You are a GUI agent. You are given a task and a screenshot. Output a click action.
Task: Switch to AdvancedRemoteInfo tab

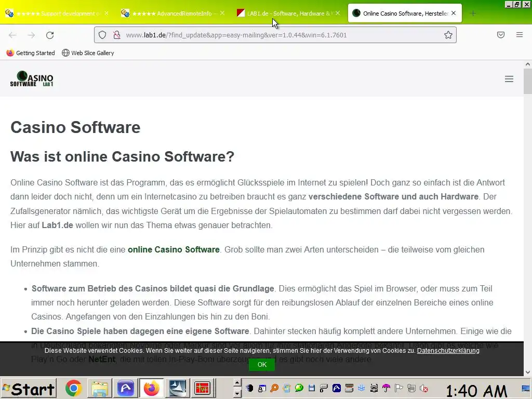pyautogui.click(x=172, y=13)
